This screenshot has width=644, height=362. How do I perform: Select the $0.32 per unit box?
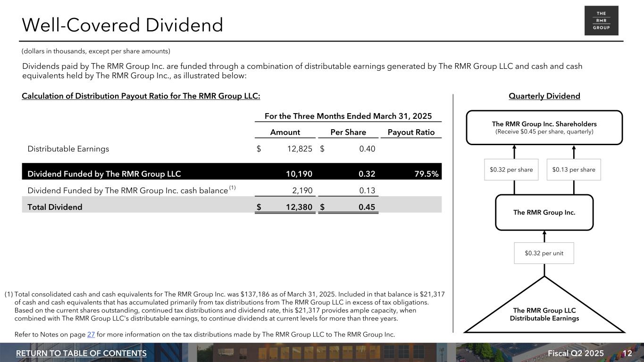(x=544, y=253)
